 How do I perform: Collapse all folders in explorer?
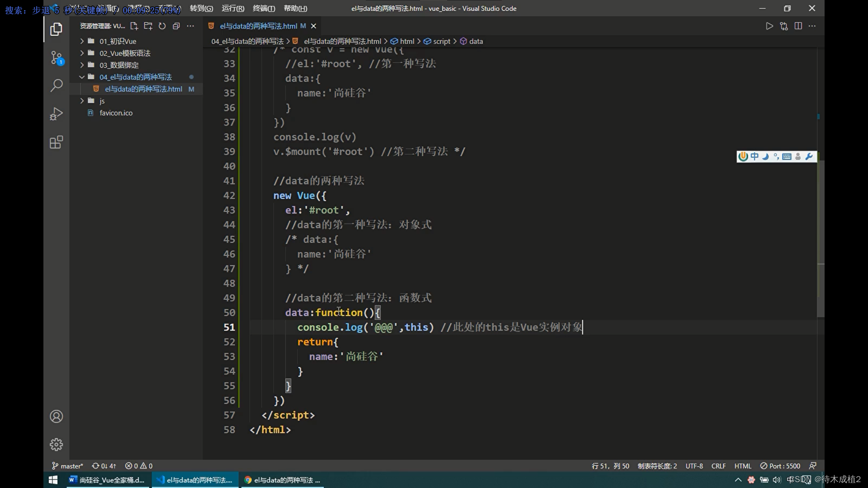[x=176, y=26]
